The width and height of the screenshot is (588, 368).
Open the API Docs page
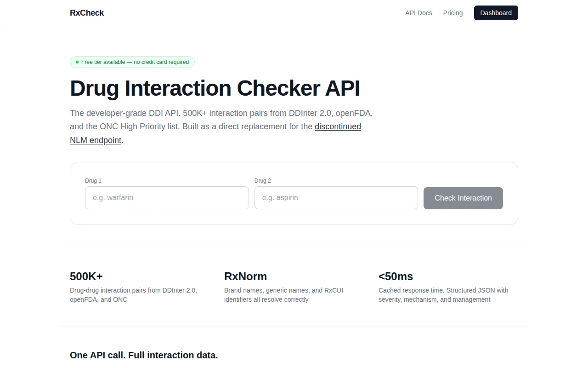[x=418, y=13]
